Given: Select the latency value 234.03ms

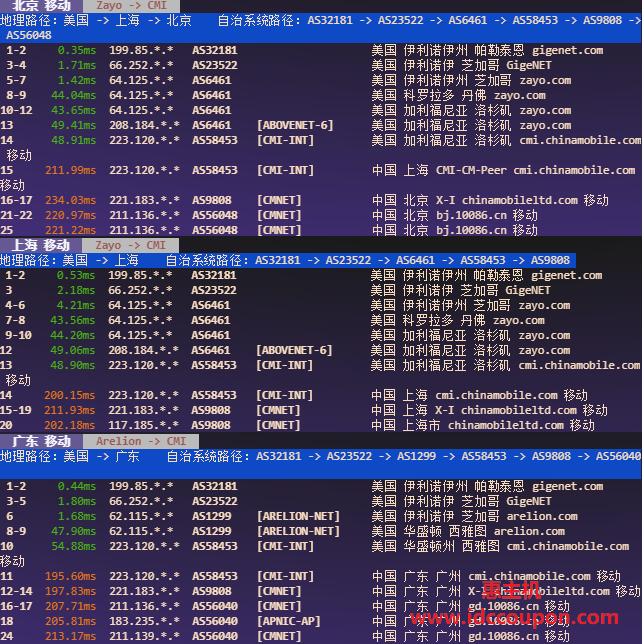Looking at the screenshot, I should (71, 200).
